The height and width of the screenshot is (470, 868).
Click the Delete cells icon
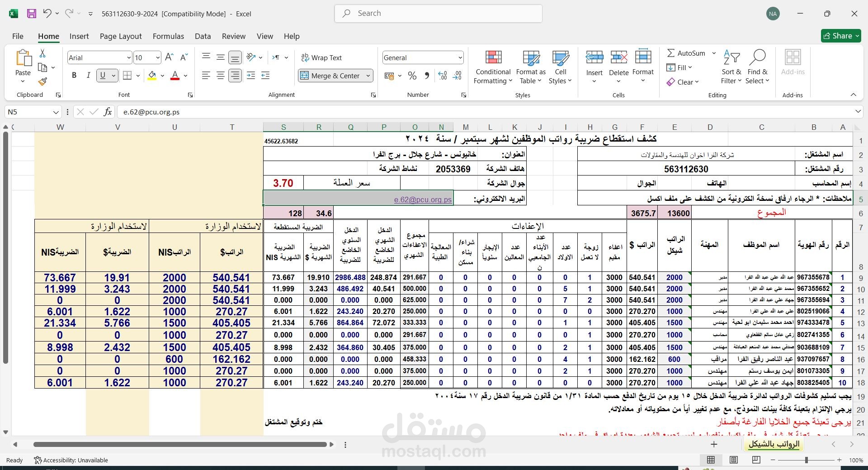coord(618,57)
